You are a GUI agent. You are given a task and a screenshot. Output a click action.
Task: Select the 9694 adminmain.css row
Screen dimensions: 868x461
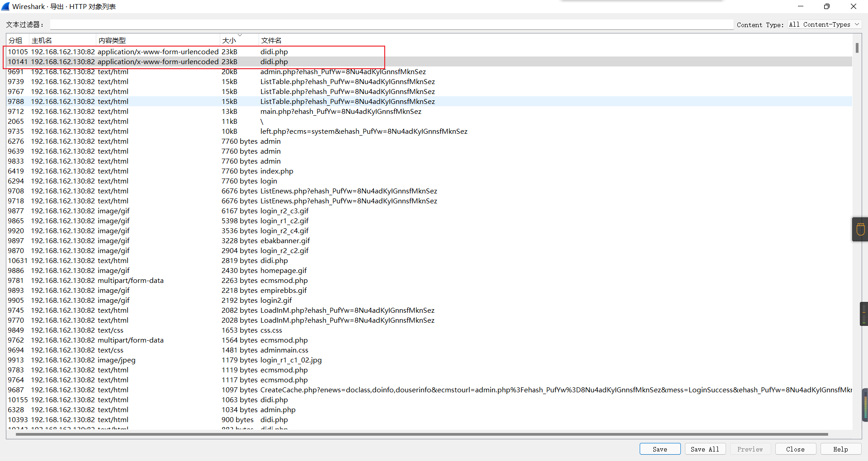429,350
